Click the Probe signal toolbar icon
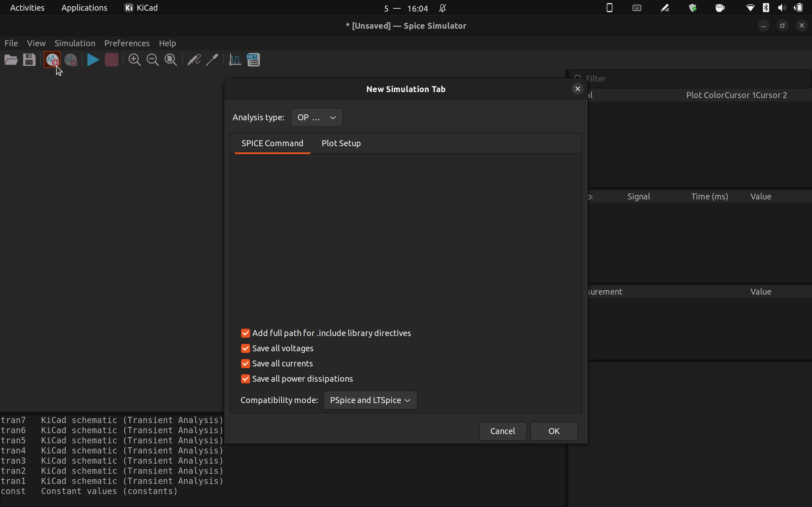Image resolution: width=812 pixels, height=507 pixels. [194, 60]
